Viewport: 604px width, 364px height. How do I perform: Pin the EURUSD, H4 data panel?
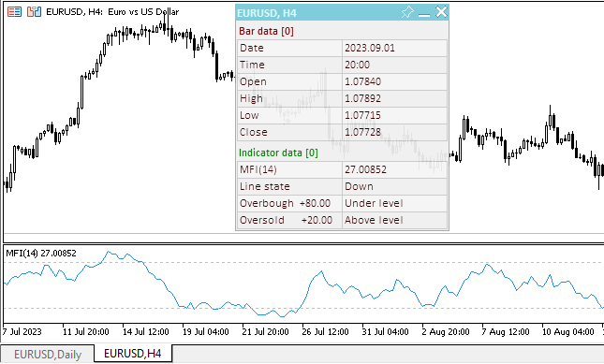[407, 12]
